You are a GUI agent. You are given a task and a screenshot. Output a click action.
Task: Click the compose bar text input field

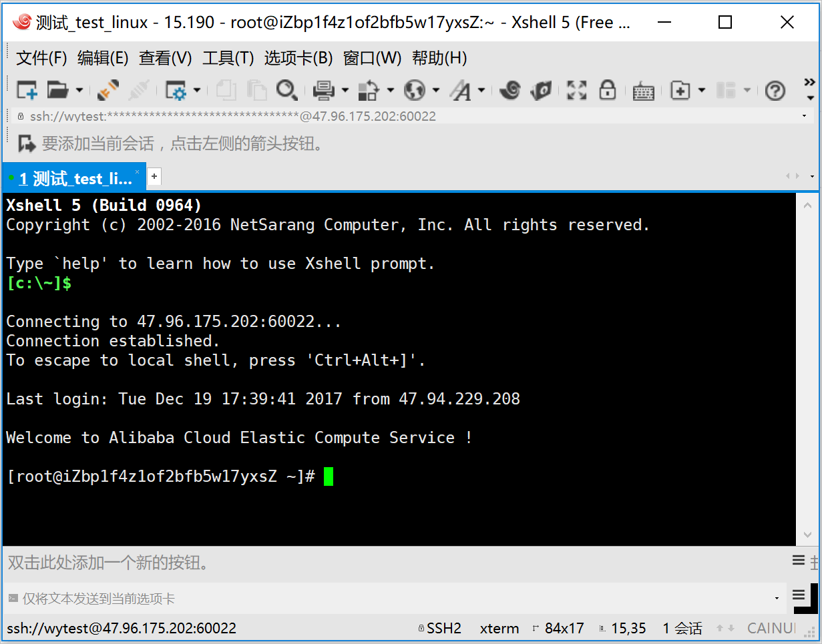[x=394, y=599]
